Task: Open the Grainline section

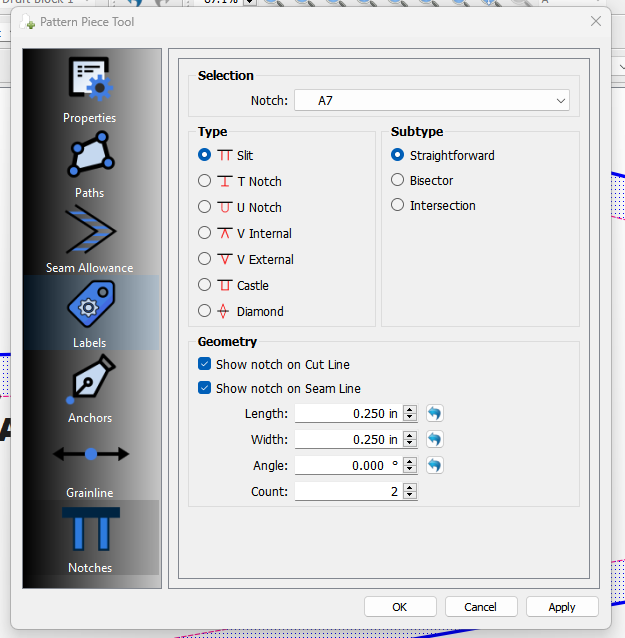Action: click(x=90, y=464)
